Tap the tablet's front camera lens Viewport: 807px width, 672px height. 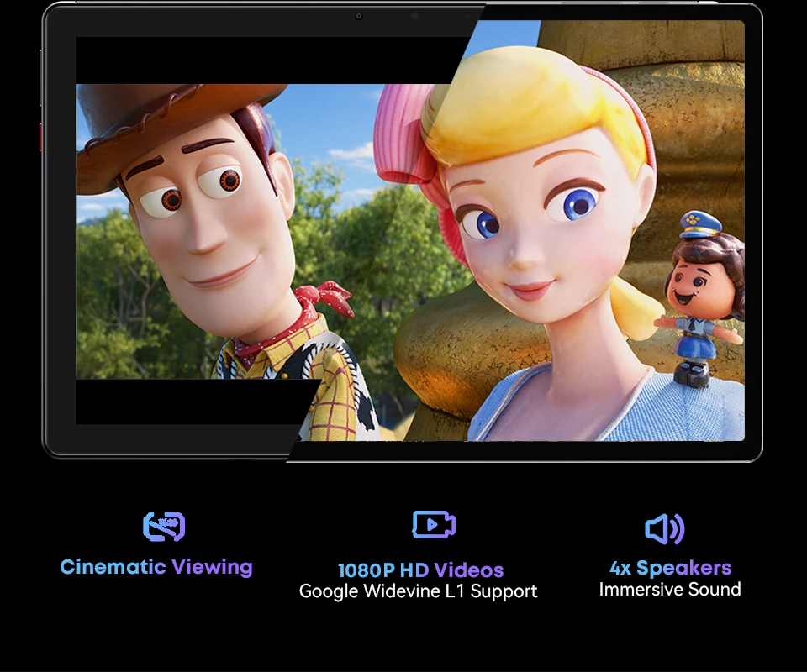click(x=359, y=17)
